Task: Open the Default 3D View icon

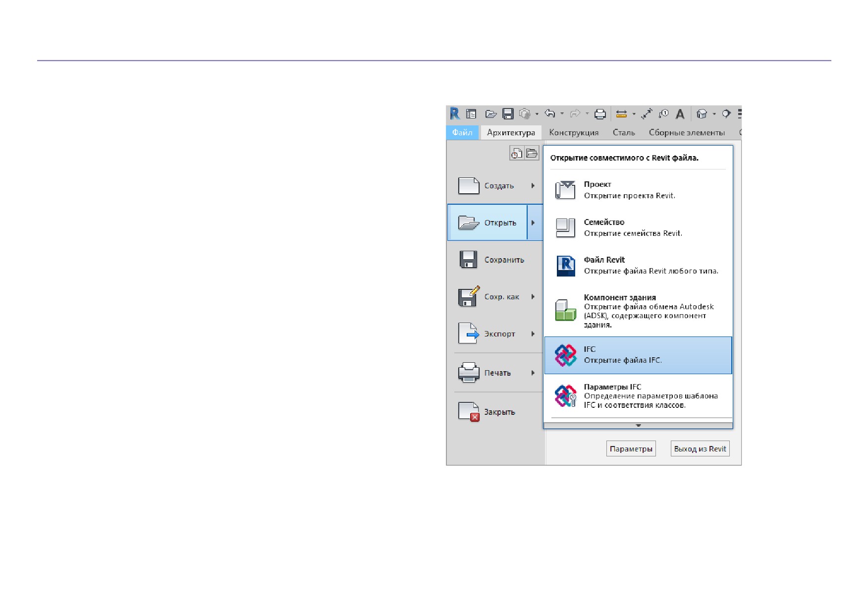Action: pos(702,114)
